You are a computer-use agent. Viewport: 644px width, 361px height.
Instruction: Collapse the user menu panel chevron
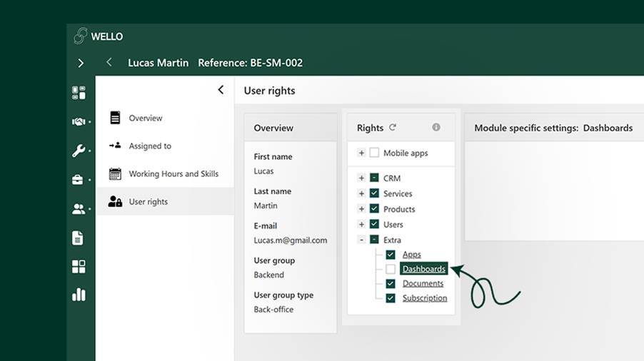[x=221, y=90]
